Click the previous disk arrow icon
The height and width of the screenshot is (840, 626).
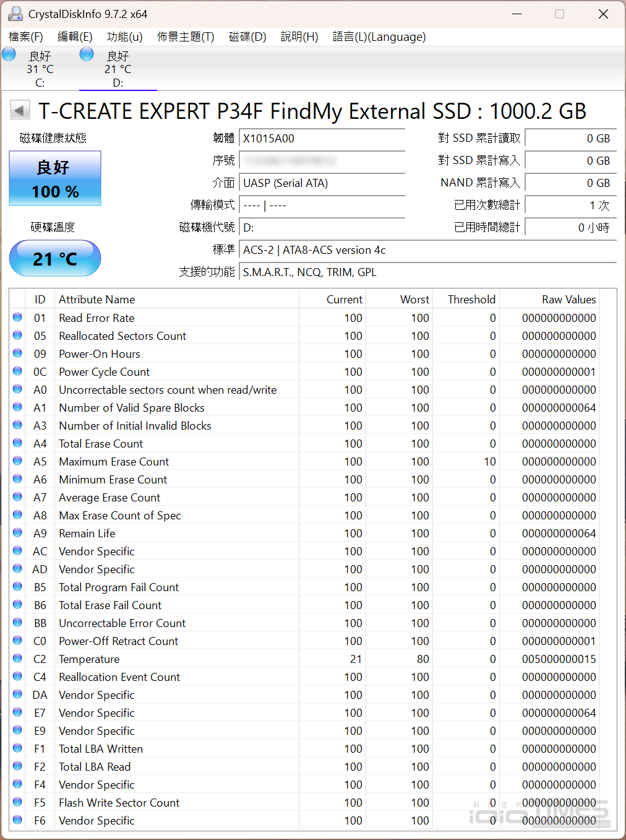[x=20, y=111]
